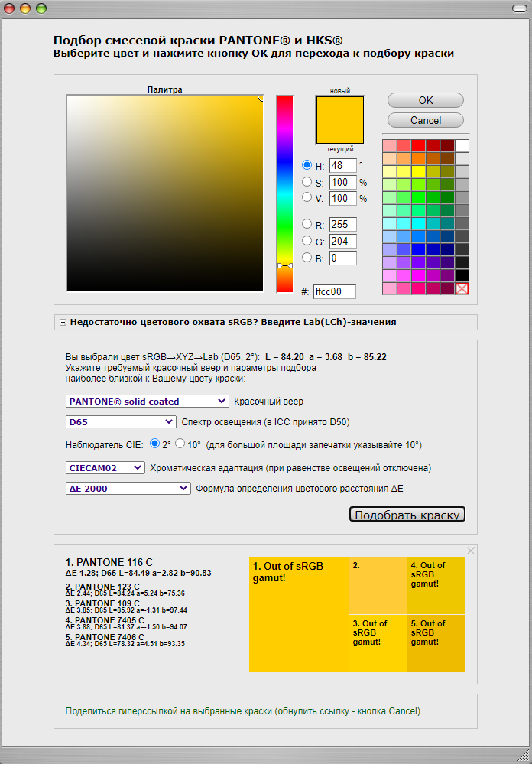532x764 pixels.
Task: Open the CIECAM02 chromatic adaptation dropdown
Action: coord(105,467)
